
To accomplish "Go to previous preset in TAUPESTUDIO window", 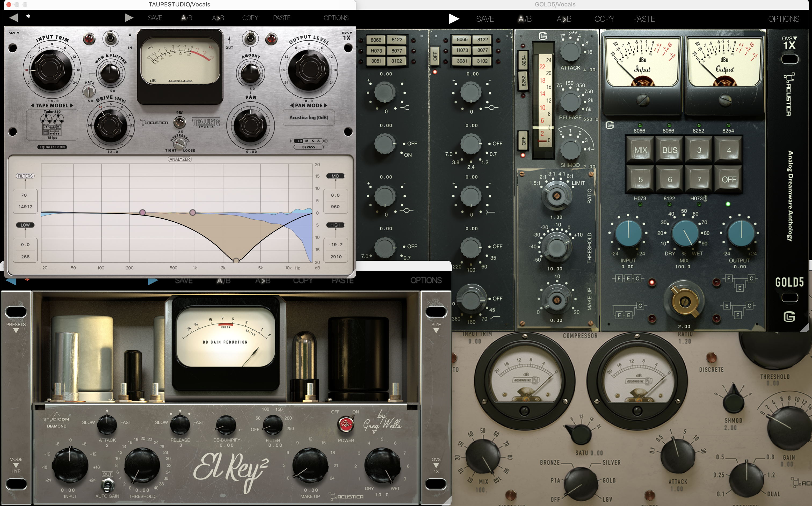I will 13,17.
